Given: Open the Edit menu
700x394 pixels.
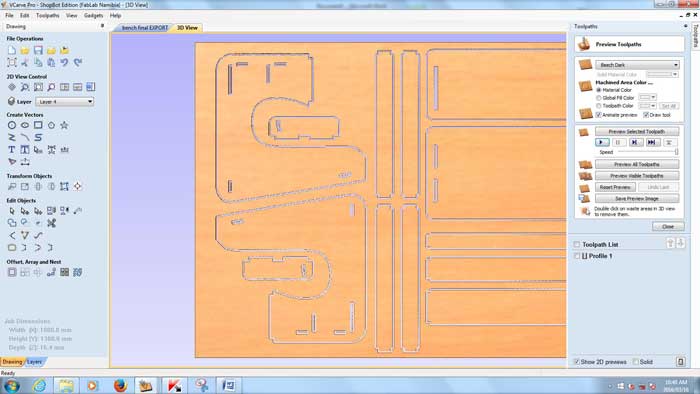Looking at the screenshot, I should (25, 16).
